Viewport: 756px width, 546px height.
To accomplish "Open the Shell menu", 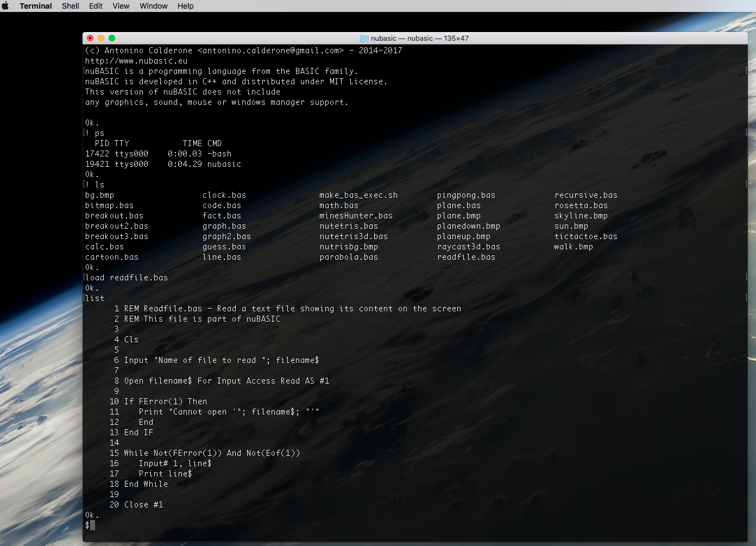I will pos(71,6).
